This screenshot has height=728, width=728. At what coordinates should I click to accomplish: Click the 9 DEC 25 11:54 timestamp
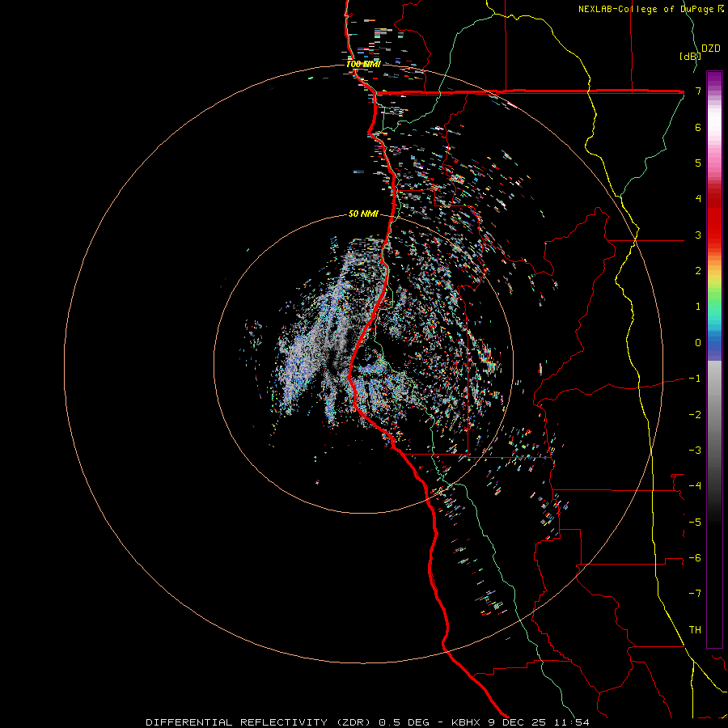(539, 722)
